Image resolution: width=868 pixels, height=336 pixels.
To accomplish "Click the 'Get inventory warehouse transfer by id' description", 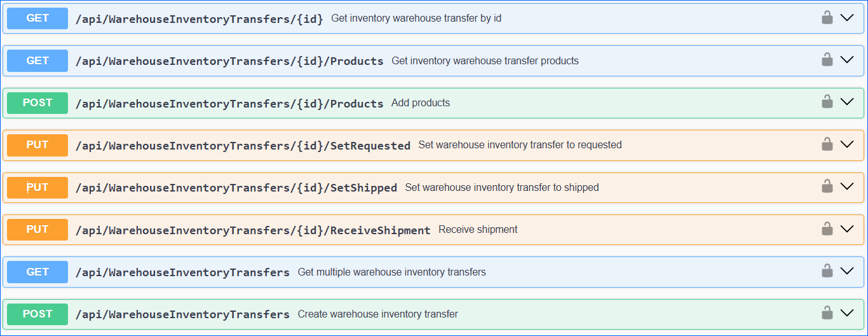I will (x=416, y=18).
